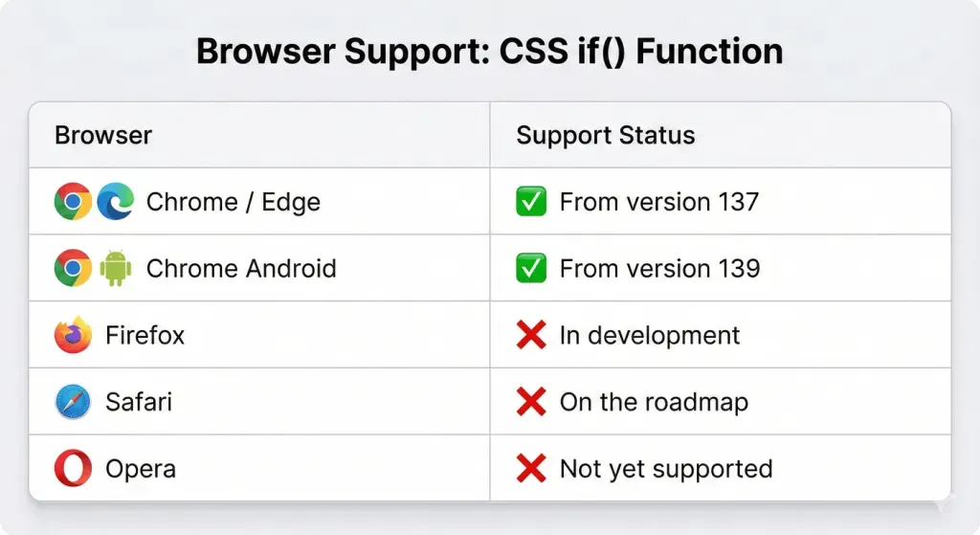Select the Chrome / Edge label
The width and height of the screenshot is (980, 535).
[233, 202]
